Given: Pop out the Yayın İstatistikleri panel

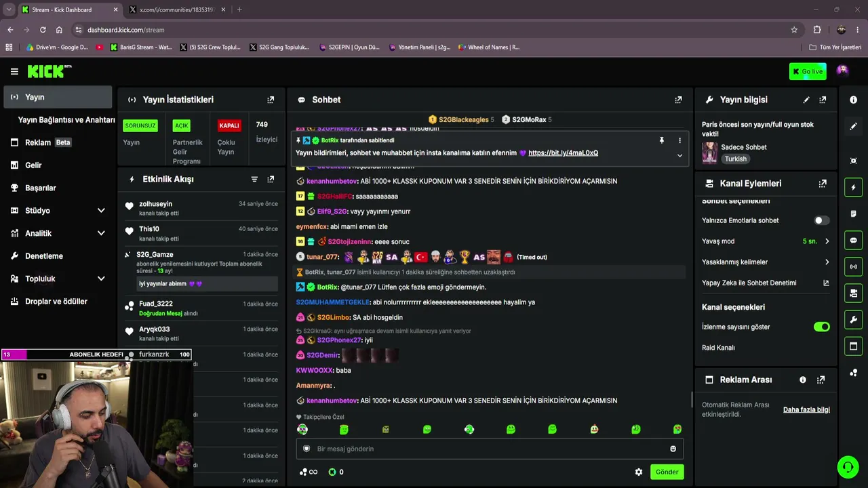Looking at the screenshot, I should (271, 100).
